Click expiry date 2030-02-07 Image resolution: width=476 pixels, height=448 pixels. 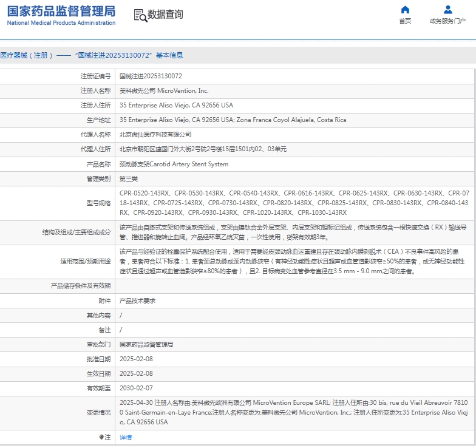click(x=136, y=389)
